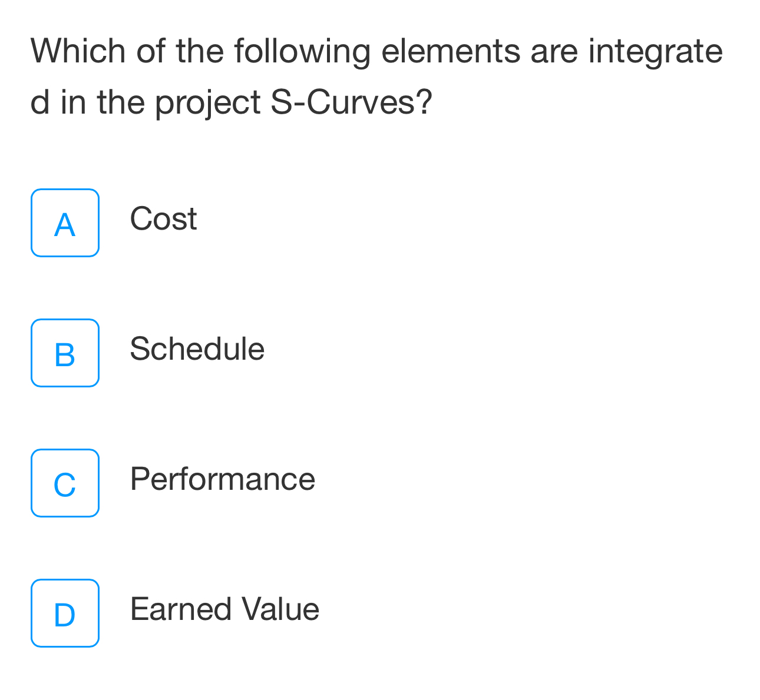
Task: Select the letter B option box
Action: (65, 353)
